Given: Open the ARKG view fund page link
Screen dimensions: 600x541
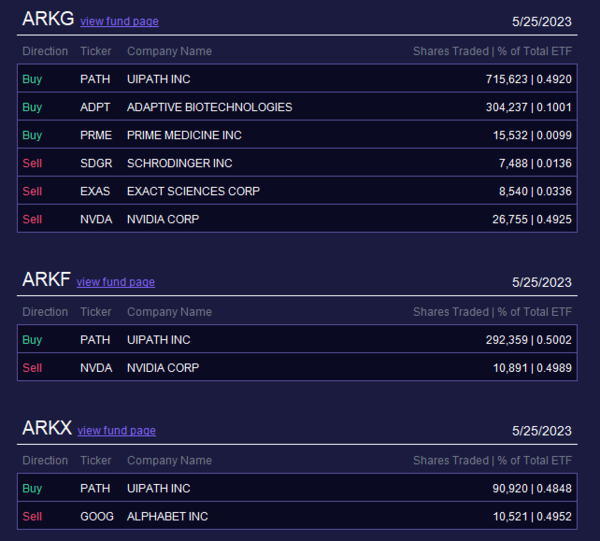Looking at the screenshot, I should (x=119, y=21).
